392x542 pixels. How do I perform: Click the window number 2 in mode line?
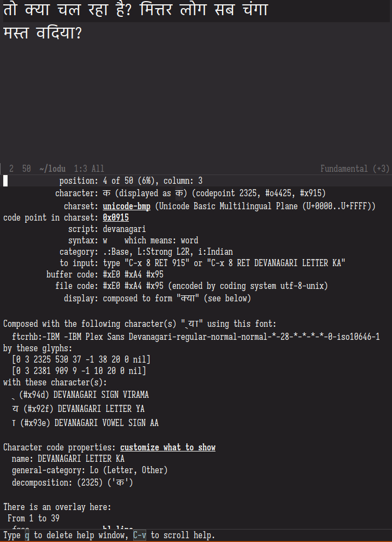point(11,169)
